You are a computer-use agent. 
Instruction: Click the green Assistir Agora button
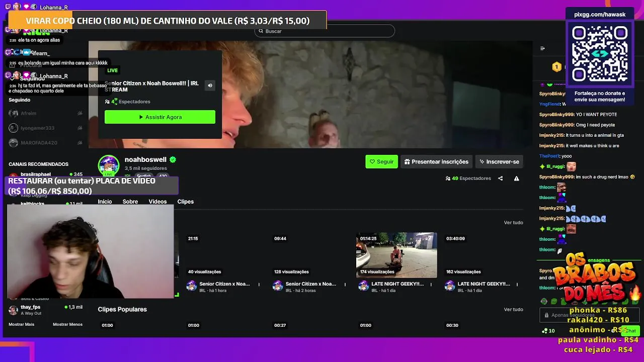pos(160,117)
